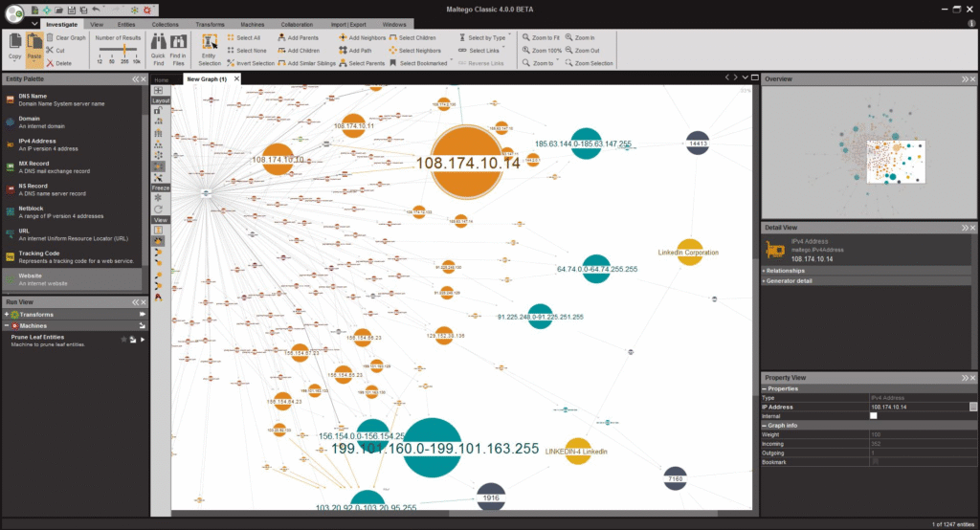Close the New Graph (1) tab
Viewport: 980px width, 530px height.
click(x=236, y=78)
